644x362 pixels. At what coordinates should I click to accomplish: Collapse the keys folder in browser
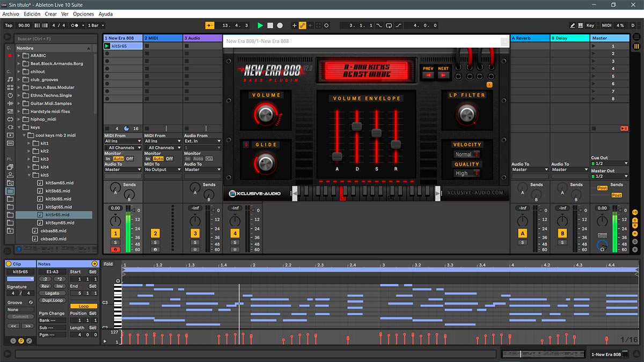click(x=19, y=127)
